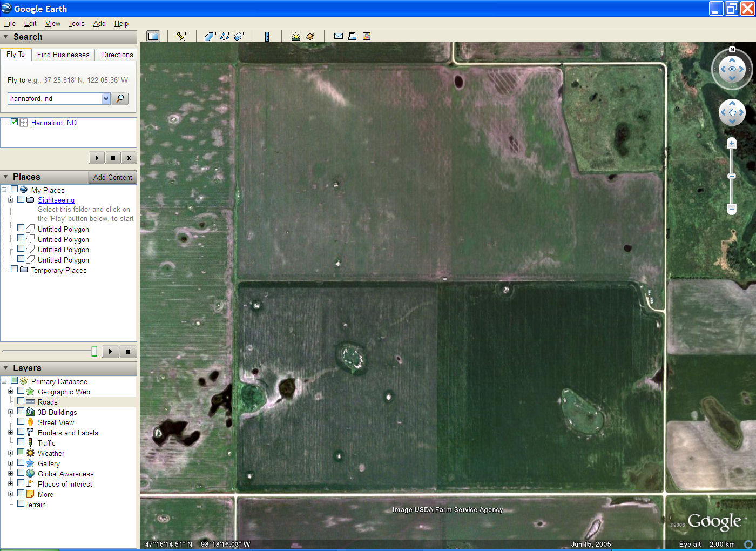Click the Places transparency slider handle
This screenshot has width=756, height=551.
point(94,352)
